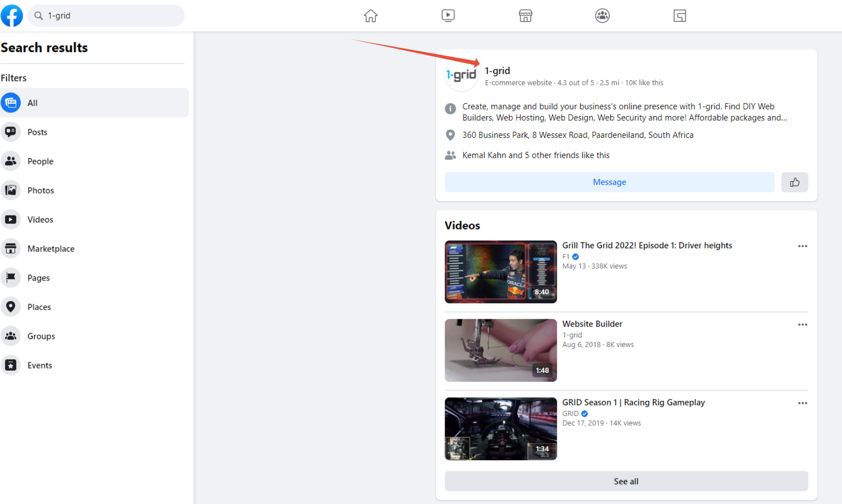
Task: Select the Videos filter
Action: click(x=94, y=219)
